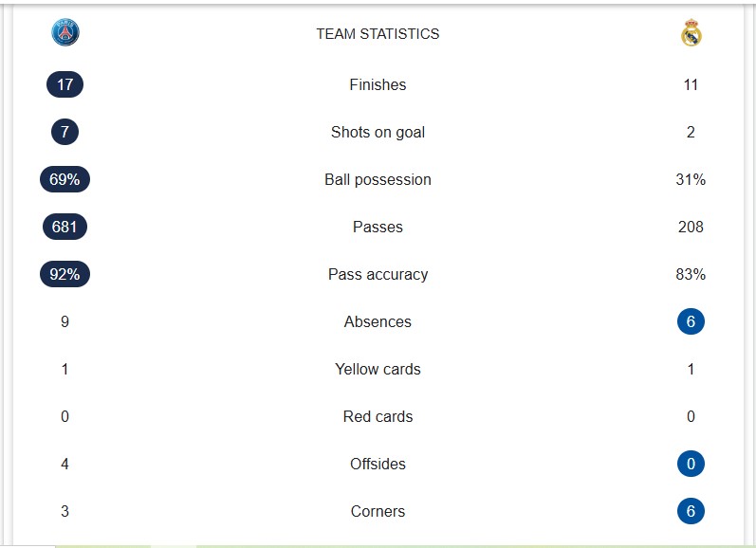Click Real Madrid's 6 corners badge
This screenshot has width=756, height=548.
point(691,511)
